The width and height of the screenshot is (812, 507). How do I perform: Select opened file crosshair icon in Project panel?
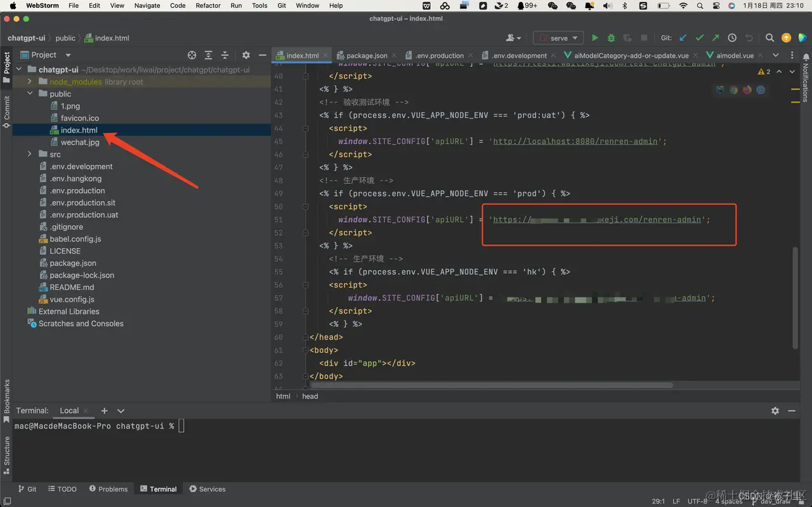click(192, 55)
